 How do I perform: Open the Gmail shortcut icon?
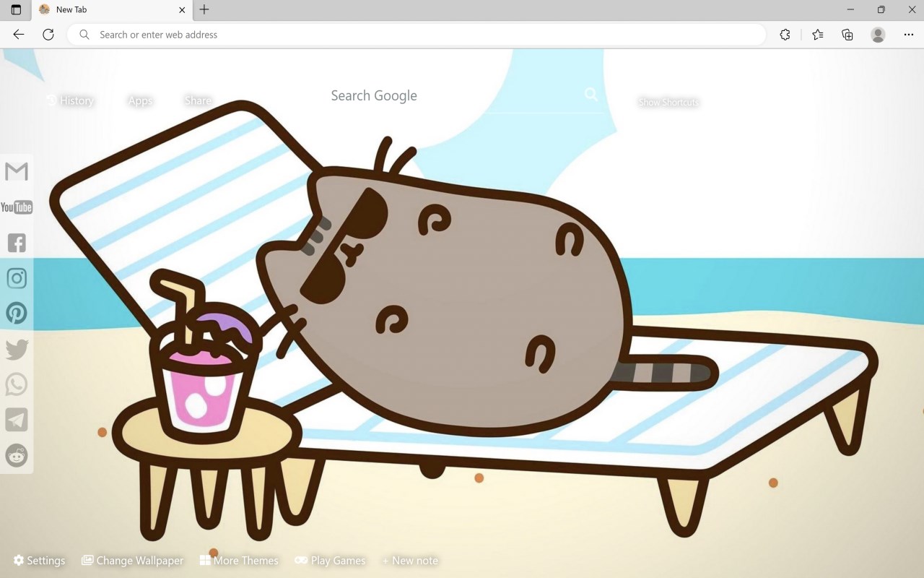17,171
